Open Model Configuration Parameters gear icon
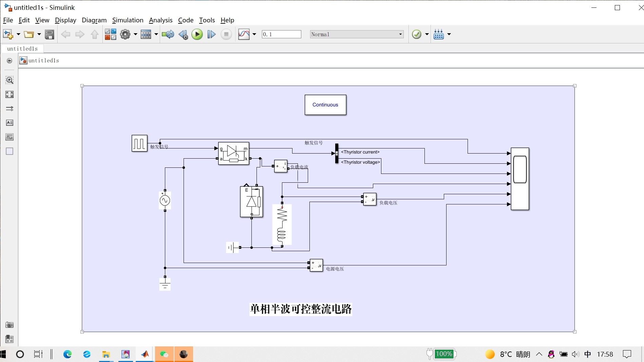The image size is (644, 362). click(x=125, y=34)
